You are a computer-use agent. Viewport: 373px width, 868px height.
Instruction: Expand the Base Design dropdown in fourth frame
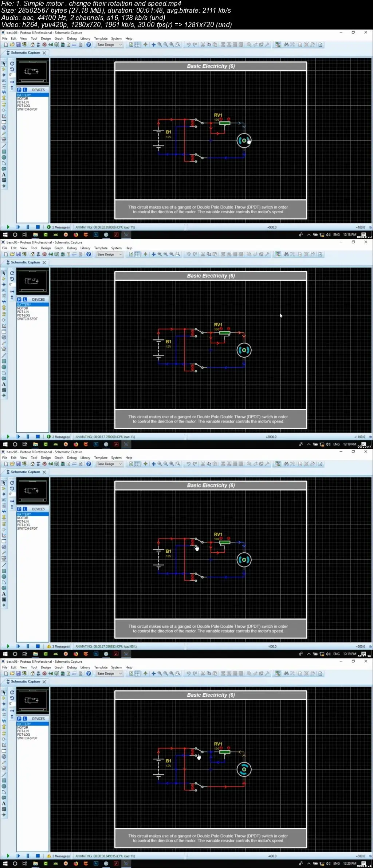click(121, 674)
